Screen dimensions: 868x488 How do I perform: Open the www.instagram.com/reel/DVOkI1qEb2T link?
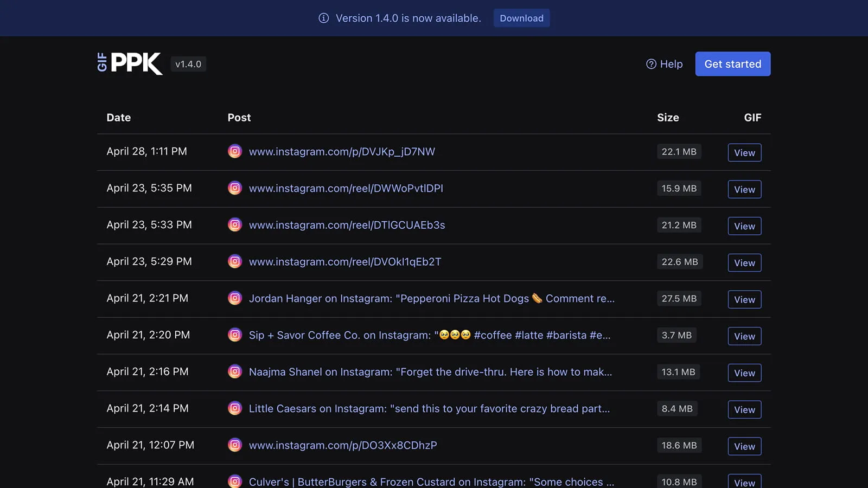pos(345,262)
